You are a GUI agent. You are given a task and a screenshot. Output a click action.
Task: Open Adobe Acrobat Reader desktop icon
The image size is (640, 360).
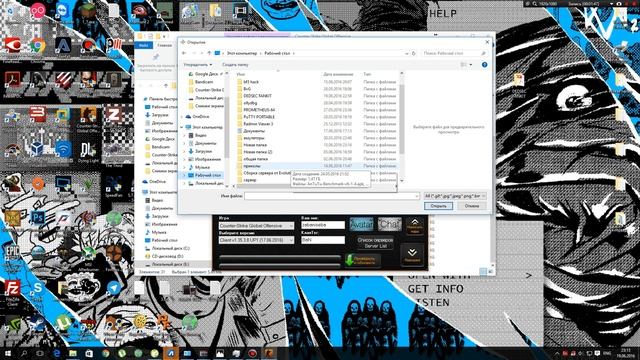(x=12, y=80)
